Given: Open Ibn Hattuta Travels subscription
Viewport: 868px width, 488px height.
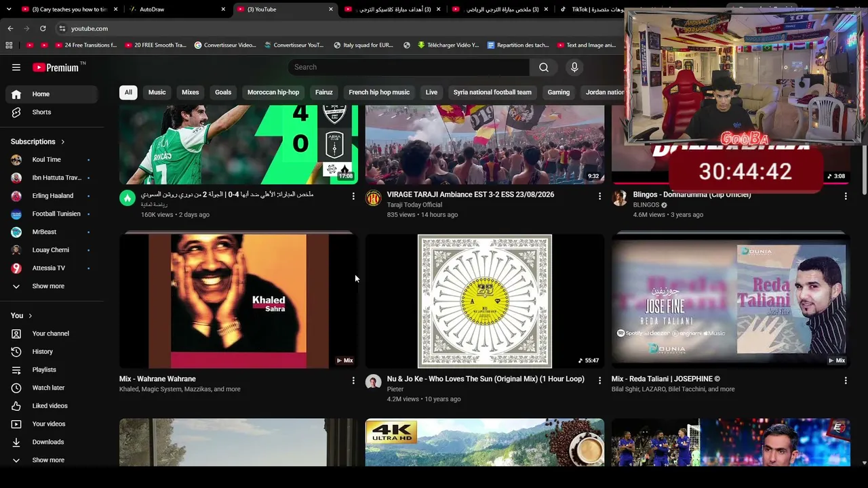Looking at the screenshot, I should [x=52, y=178].
